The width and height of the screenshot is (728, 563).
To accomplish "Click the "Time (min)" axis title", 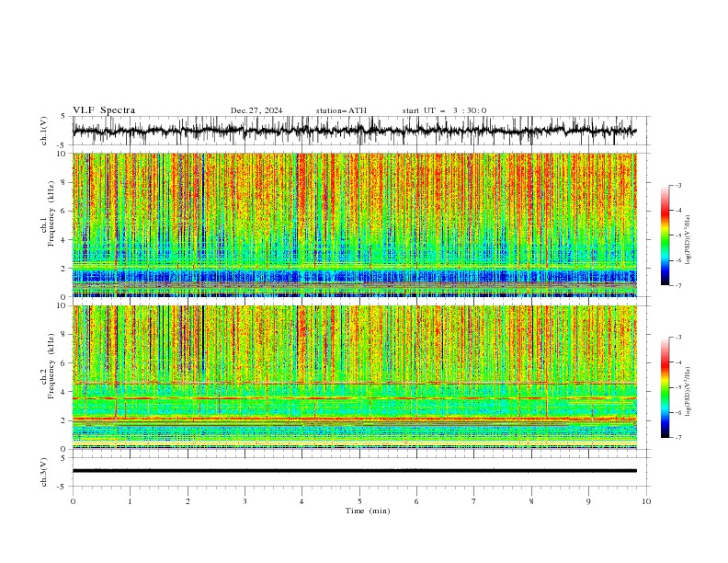I will (368, 511).
